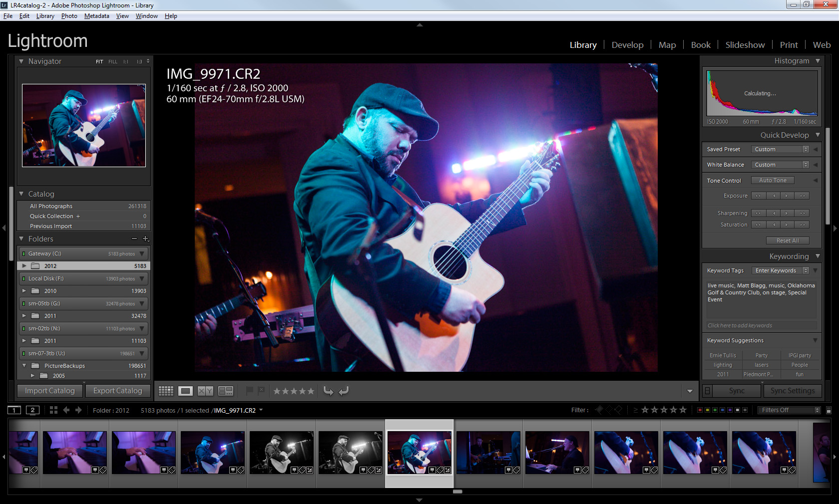The height and width of the screenshot is (504, 839).
Task: Decrease sharpening by a small step
Action: 774,213
